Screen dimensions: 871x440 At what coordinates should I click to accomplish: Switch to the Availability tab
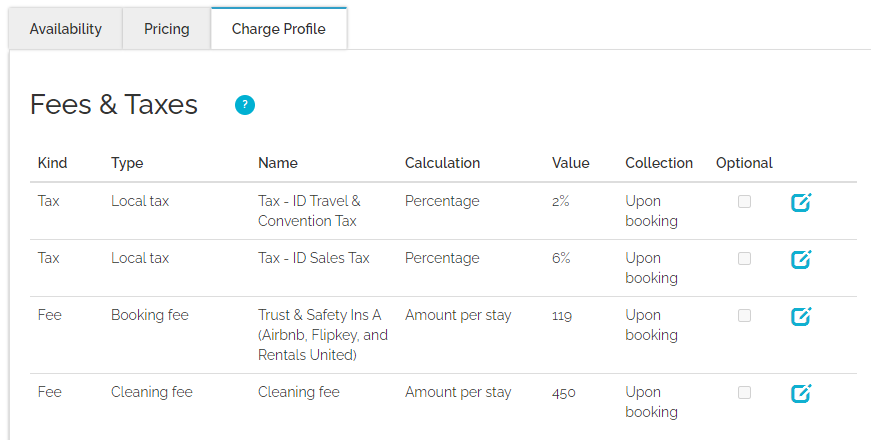point(66,29)
